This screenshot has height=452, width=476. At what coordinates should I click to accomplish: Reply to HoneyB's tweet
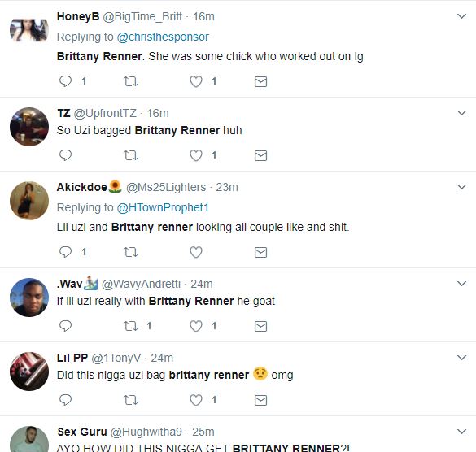(65, 81)
